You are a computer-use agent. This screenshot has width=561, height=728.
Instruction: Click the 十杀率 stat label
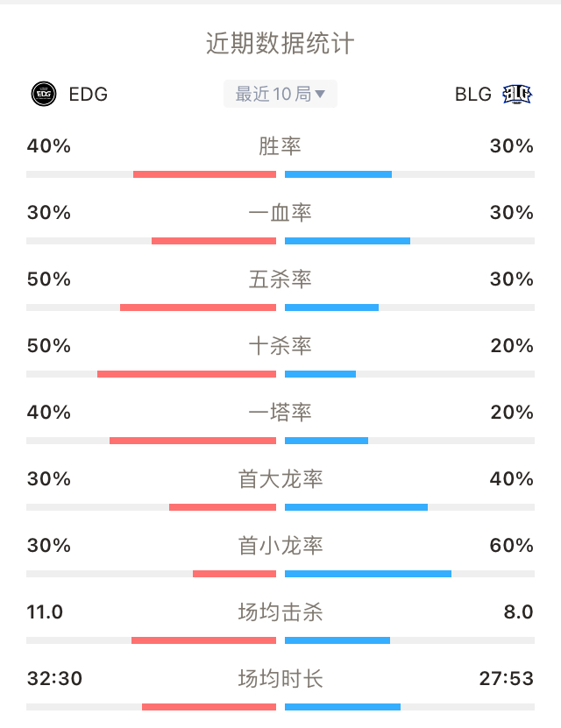280,346
